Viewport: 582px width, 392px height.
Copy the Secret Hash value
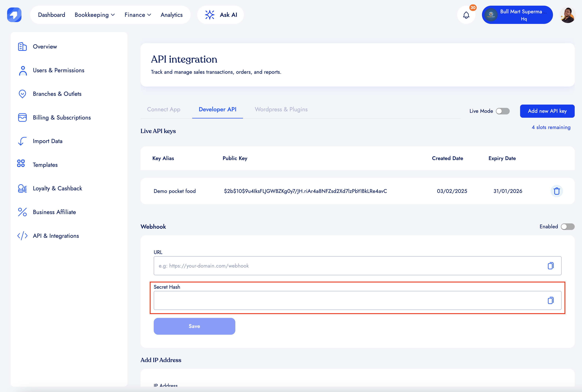(550, 301)
